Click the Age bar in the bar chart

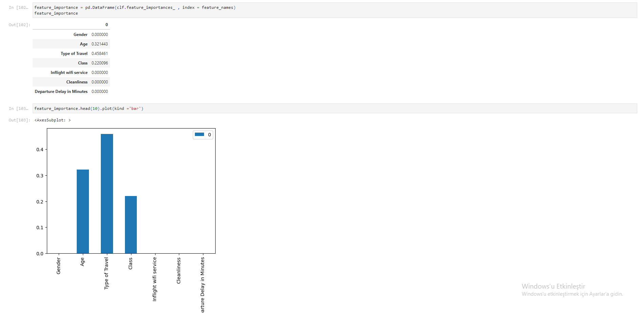82,210
